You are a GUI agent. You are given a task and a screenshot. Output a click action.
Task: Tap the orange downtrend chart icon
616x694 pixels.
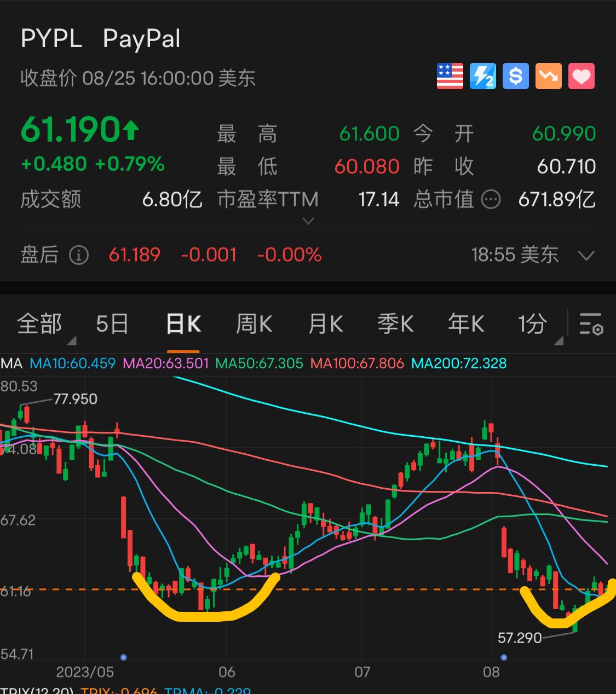tap(549, 76)
